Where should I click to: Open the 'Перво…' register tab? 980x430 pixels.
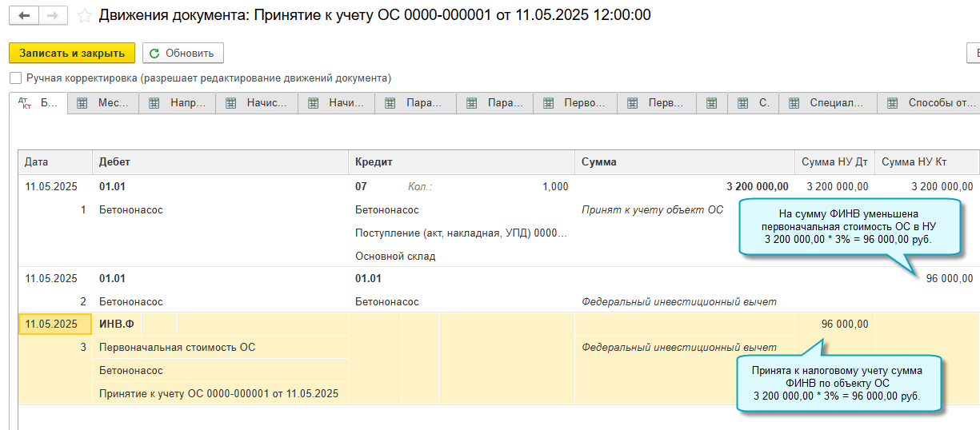click(x=576, y=103)
